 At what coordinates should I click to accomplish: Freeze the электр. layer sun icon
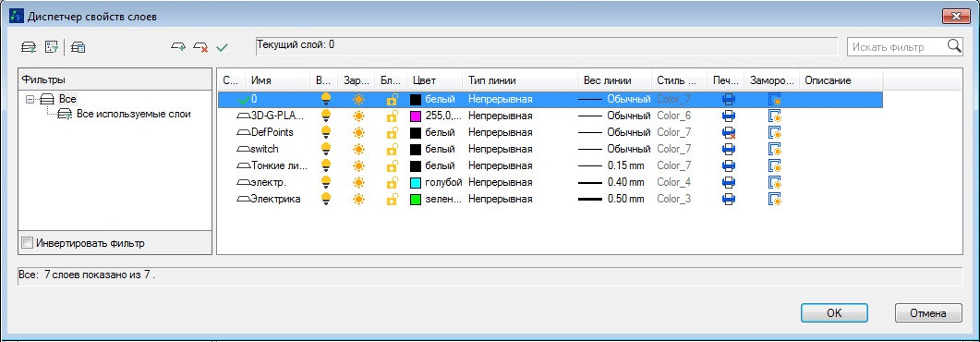(x=358, y=183)
